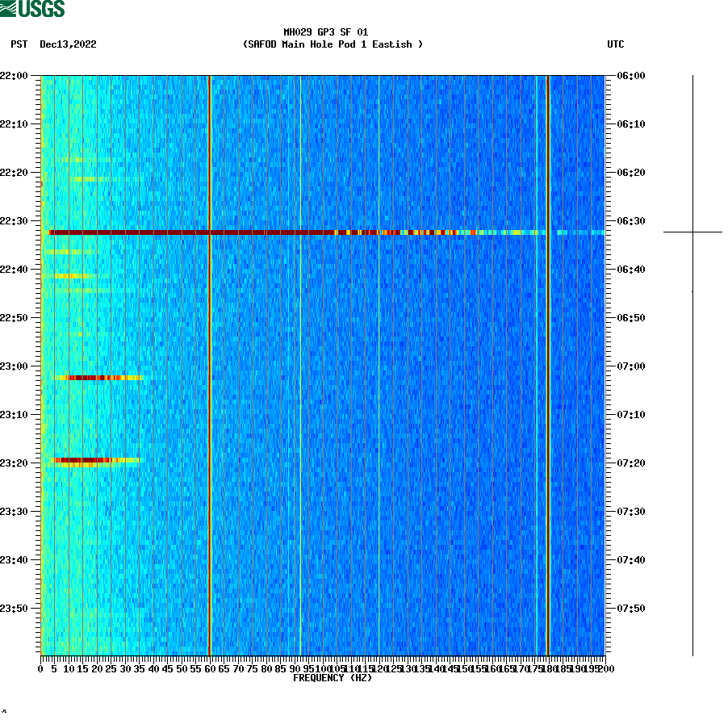This screenshot has width=728, height=720.
Task: Select the UTC header label
Action: (x=617, y=45)
